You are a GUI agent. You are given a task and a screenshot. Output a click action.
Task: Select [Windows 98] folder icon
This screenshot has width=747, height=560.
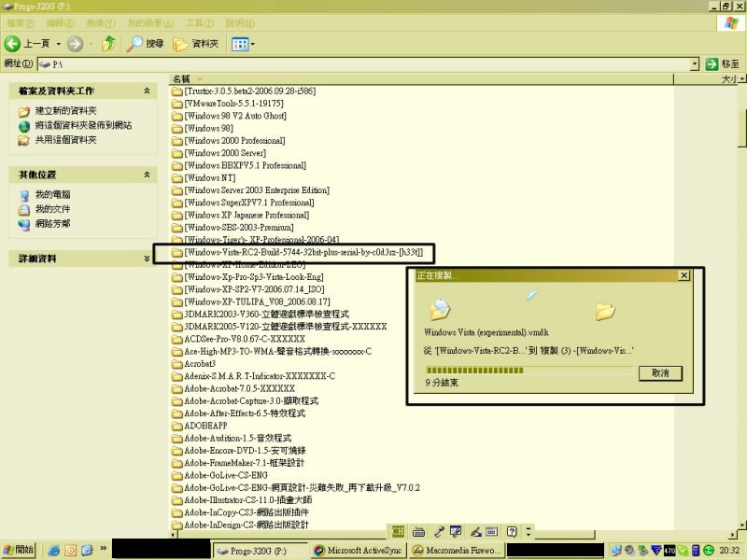click(177, 129)
